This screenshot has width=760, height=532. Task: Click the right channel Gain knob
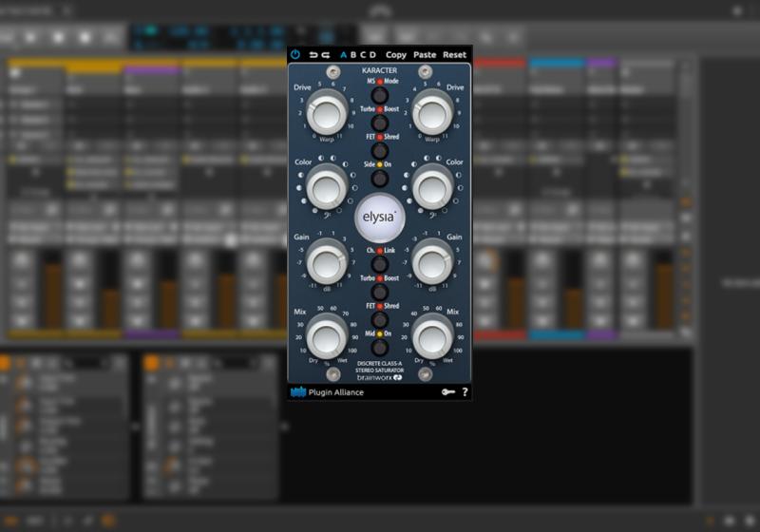coord(432,263)
